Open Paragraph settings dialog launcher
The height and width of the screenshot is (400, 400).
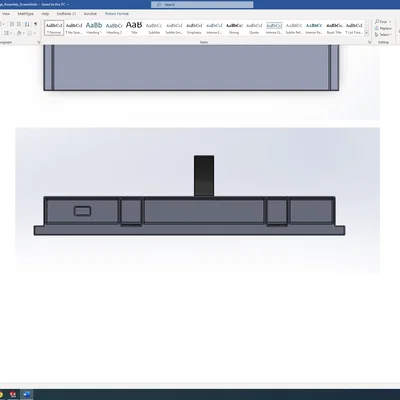click(x=39, y=42)
